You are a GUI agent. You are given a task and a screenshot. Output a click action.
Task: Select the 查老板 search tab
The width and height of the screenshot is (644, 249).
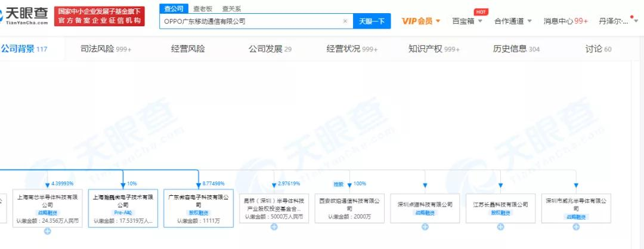(203, 8)
